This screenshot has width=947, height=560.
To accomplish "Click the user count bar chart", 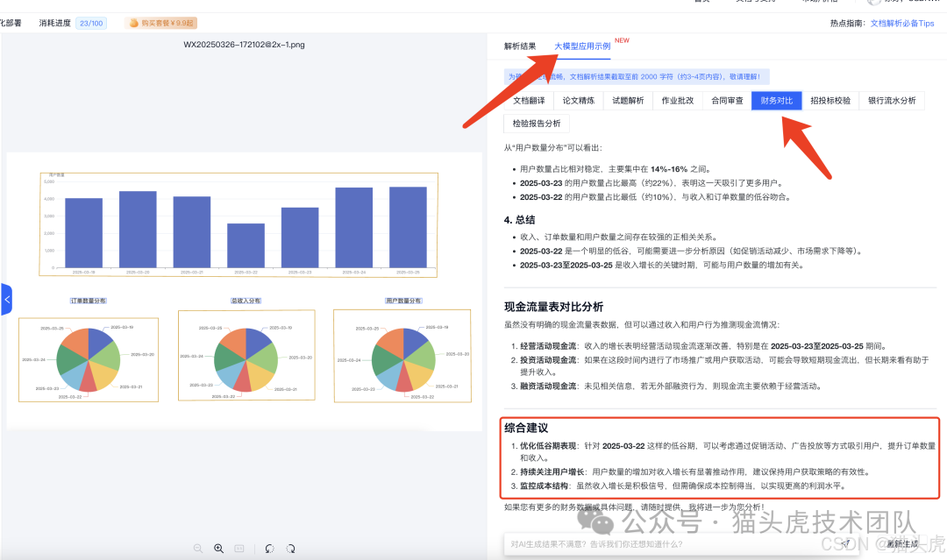I will click(x=239, y=224).
